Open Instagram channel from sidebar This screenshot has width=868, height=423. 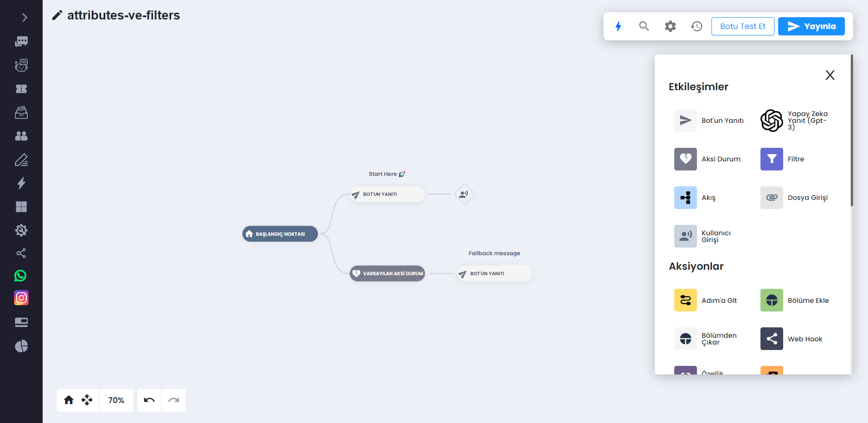point(21,298)
